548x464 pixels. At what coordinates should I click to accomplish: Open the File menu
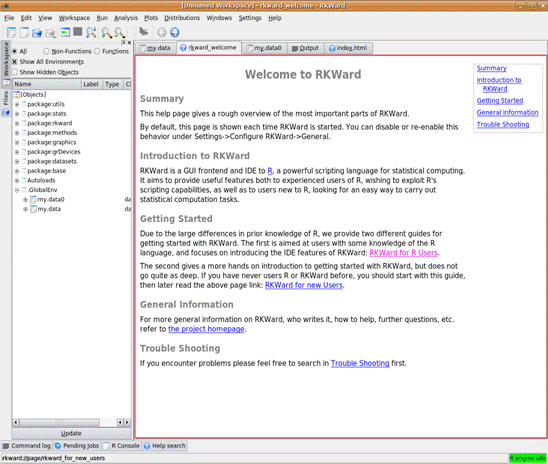point(9,18)
